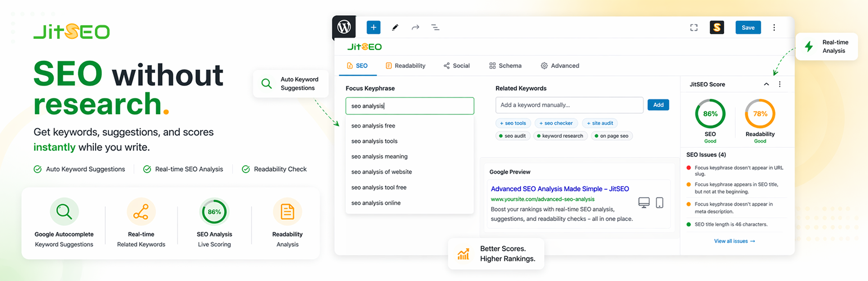Screen dimensions: 868x281
Task: Toggle fullscreen mode icon
Action: click(x=694, y=28)
